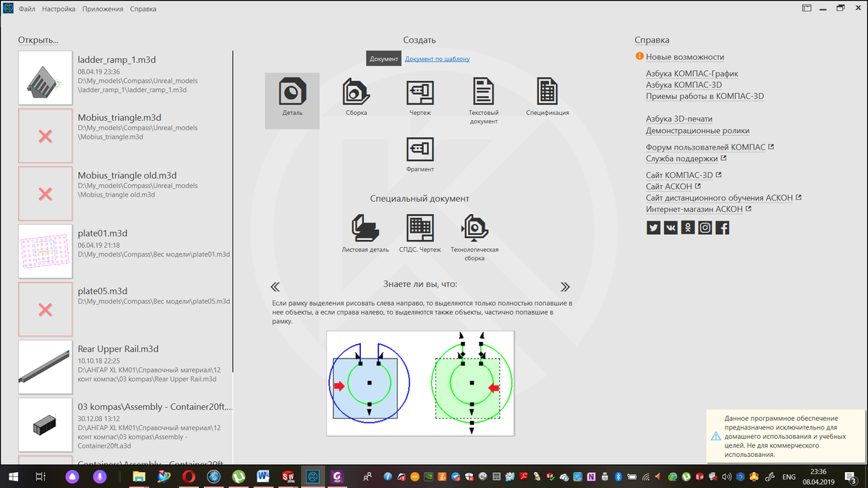The width and height of the screenshot is (868, 488).
Task: Click the Bluetooth tray icon
Action: (x=618, y=476)
